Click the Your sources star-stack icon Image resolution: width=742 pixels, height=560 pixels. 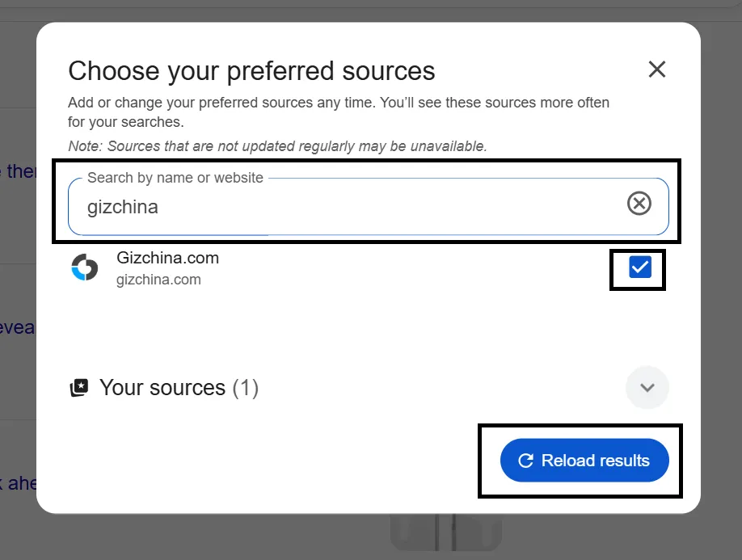pyautogui.click(x=78, y=389)
